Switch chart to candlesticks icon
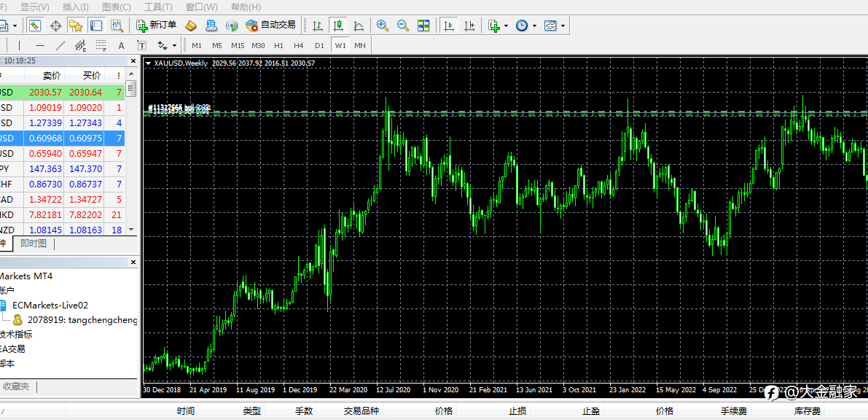The image size is (868, 420). (337, 26)
